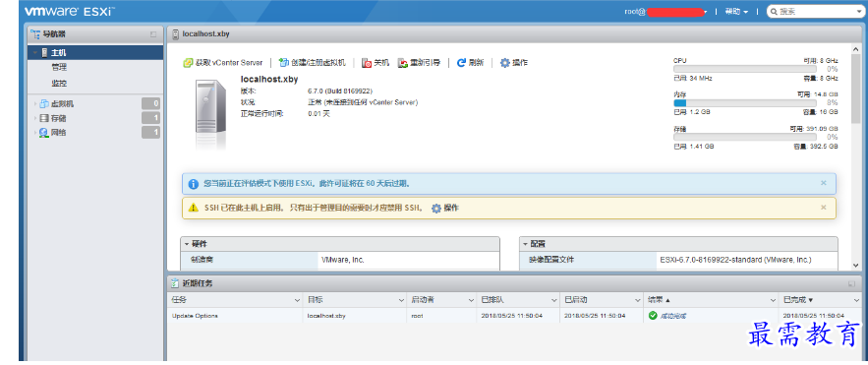The height and width of the screenshot is (365, 868).
Task: Click the get vCenter Server icon
Action: pyautogui.click(x=188, y=63)
